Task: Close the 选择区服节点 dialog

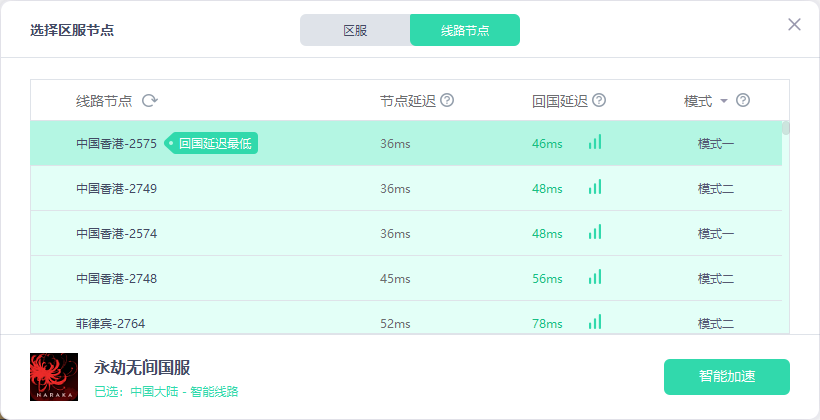Action: 794,25
